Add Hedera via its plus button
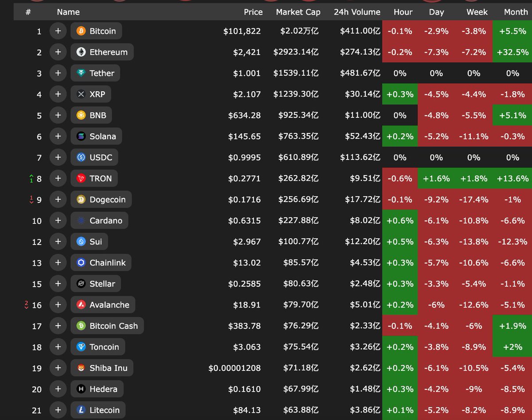The image size is (532, 420). (x=58, y=389)
